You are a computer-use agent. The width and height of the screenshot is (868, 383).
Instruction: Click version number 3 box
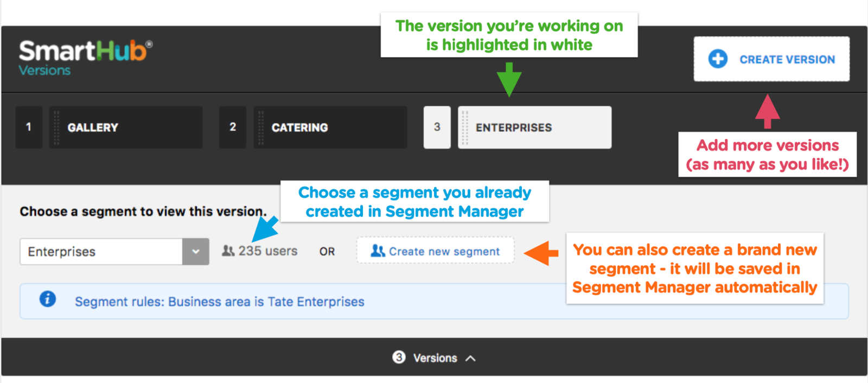[x=437, y=127]
